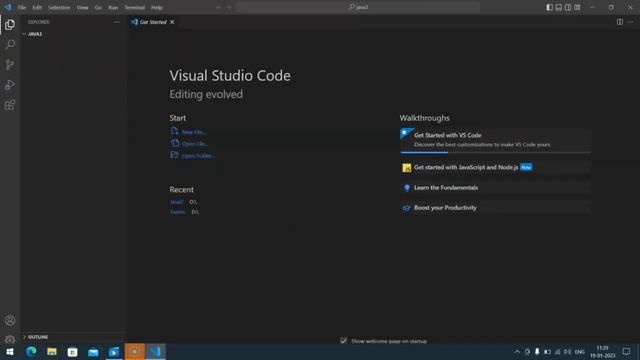Open the Terminal menu
This screenshot has height=360, width=640.
135,7
